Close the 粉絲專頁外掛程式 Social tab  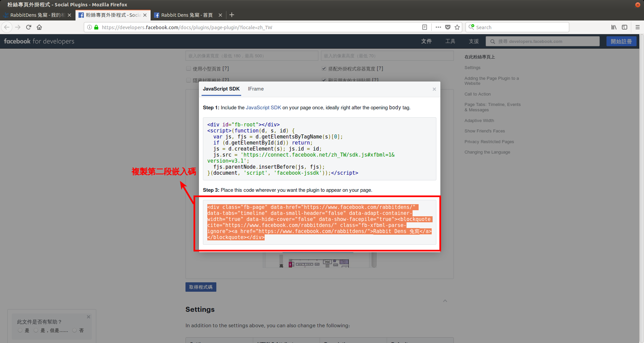pyautogui.click(x=145, y=15)
